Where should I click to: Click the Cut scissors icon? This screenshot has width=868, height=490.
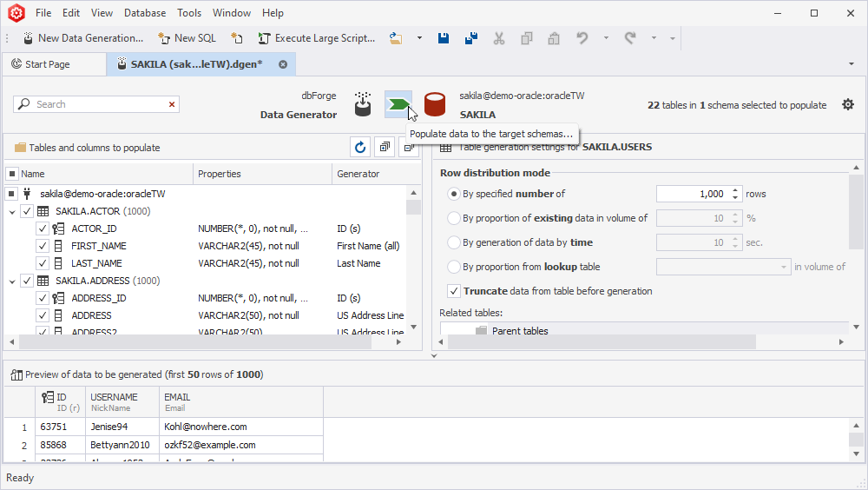pos(499,38)
